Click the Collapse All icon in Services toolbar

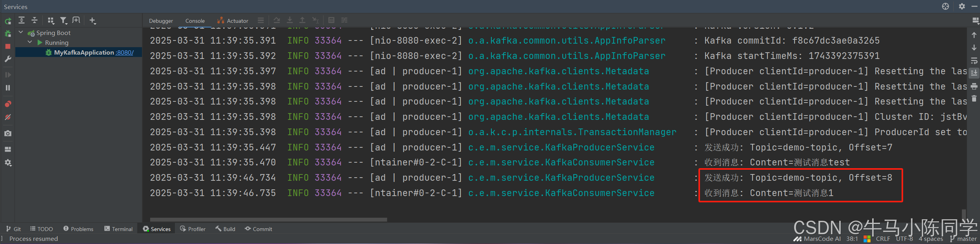(35, 20)
